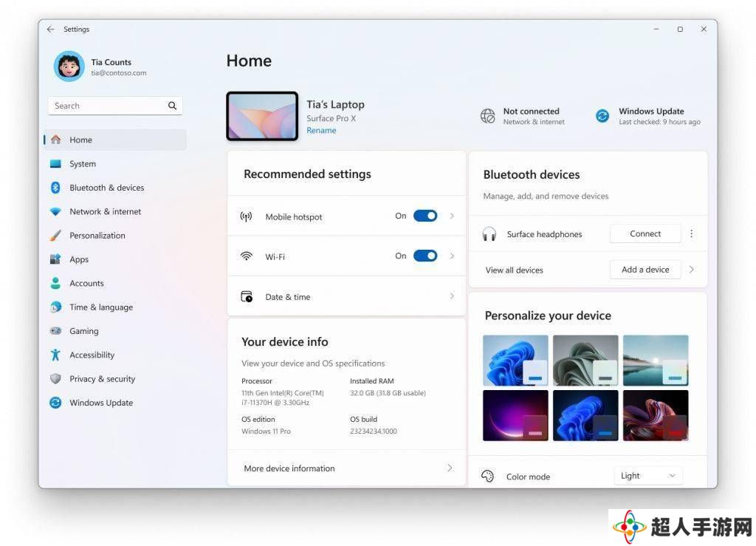Select the lake landscape theme thumbnail
The image size is (756, 546).
656,361
